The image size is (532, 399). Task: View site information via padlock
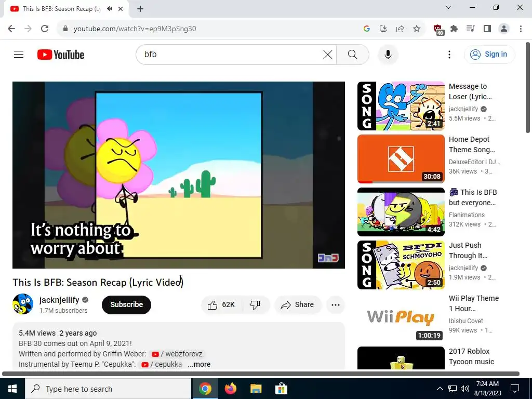coord(65,29)
